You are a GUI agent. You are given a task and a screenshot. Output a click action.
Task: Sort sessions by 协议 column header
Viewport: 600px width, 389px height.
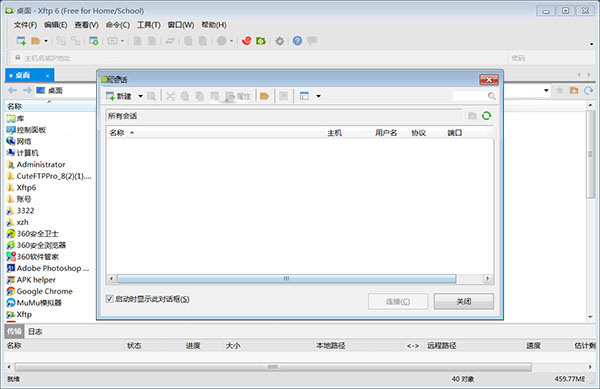(x=419, y=133)
